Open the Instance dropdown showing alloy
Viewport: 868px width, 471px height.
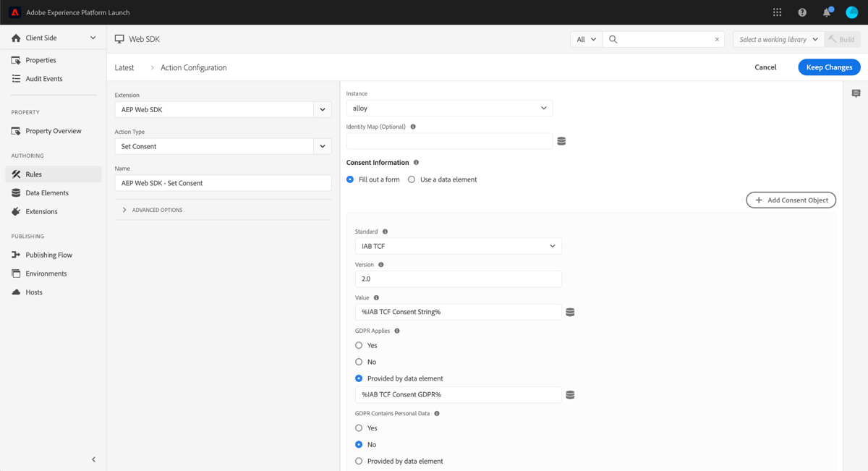point(449,107)
